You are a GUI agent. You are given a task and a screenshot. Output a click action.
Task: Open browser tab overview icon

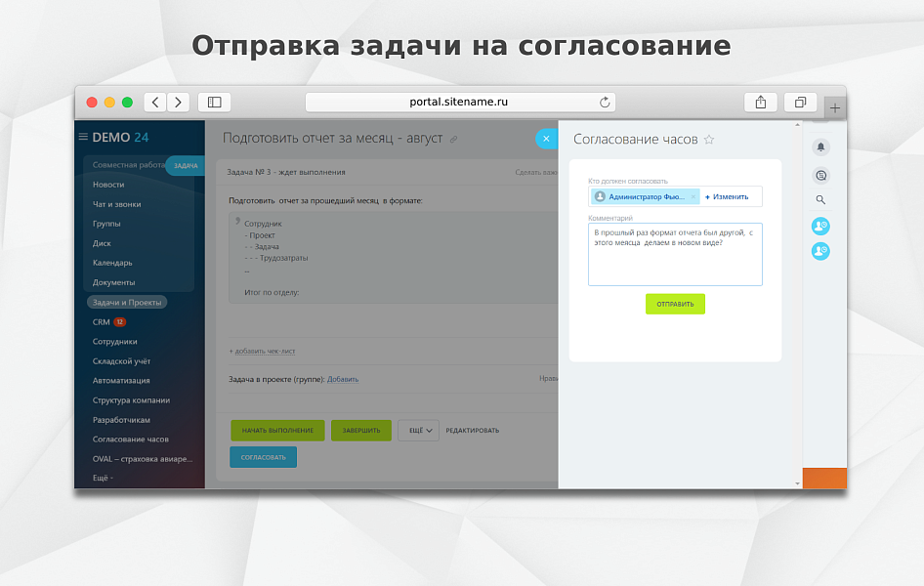pos(799,102)
